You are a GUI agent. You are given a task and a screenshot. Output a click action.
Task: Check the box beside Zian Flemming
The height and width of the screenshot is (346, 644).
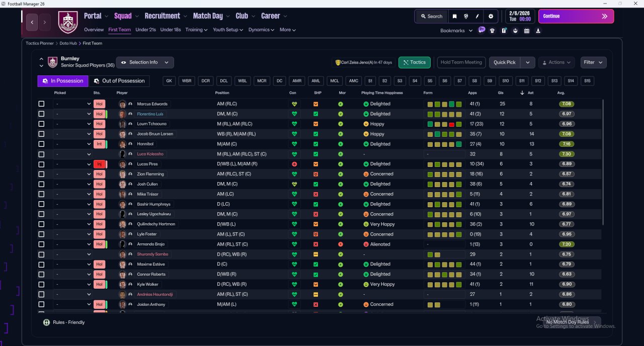[x=41, y=174]
